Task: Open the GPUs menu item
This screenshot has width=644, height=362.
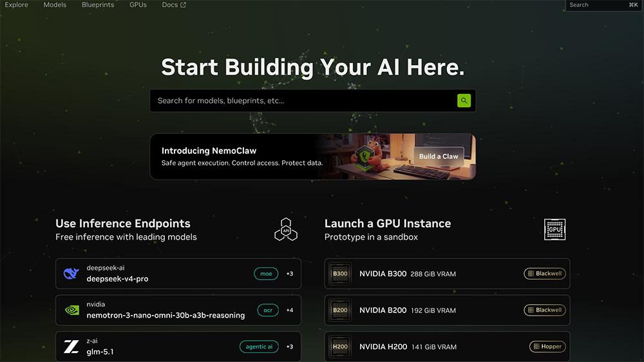Action: (x=138, y=5)
